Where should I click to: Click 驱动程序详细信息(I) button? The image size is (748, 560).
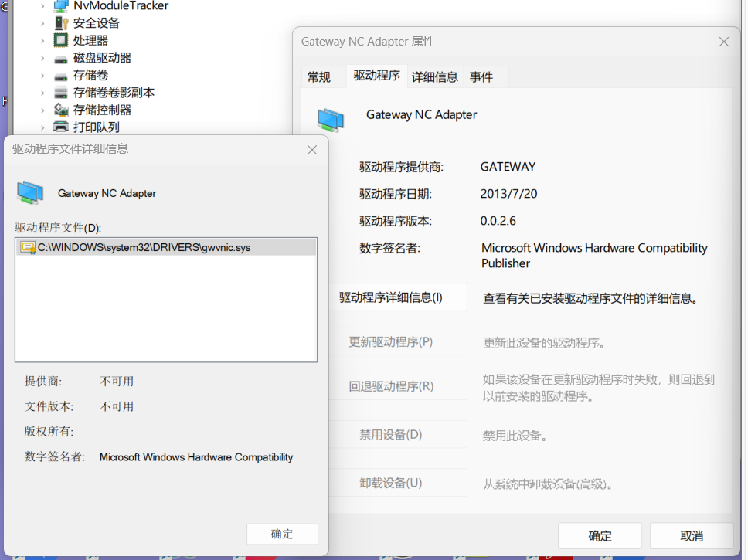coord(397,297)
